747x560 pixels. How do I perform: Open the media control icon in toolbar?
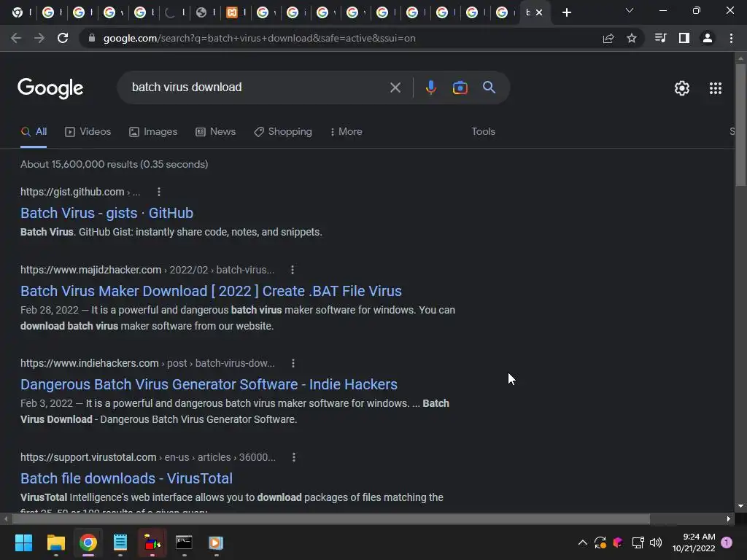pyautogui.click(x=660, y=38)
